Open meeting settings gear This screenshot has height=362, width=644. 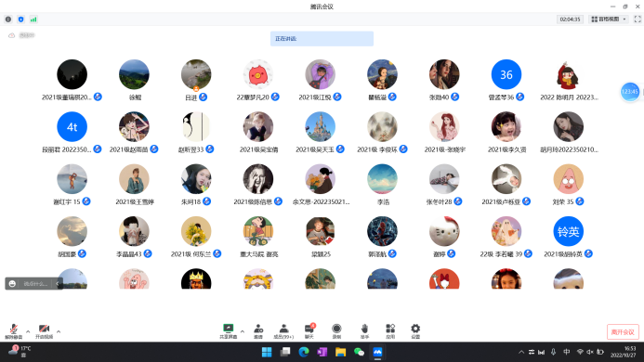(415, 330)
